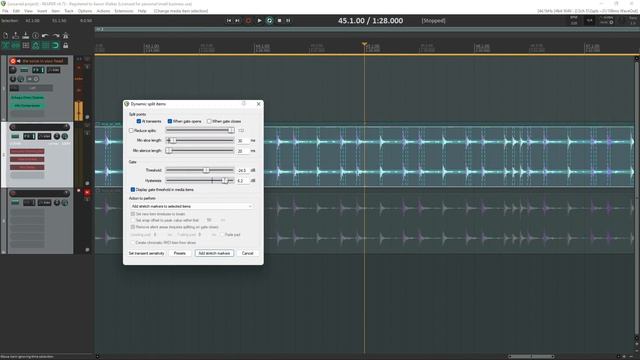Click Cancel in the Dynamic split dialog
Screen dimensions: 640x360
[x=248, y=253]
